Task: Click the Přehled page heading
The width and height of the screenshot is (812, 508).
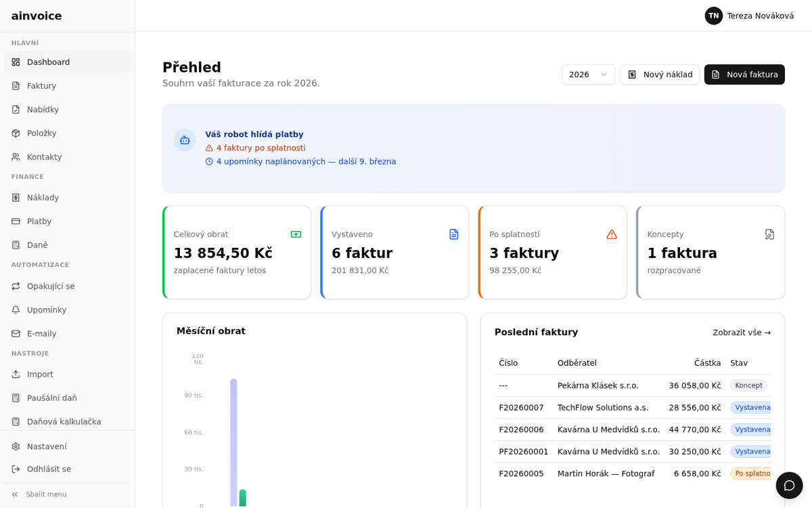Action: coord(191,68)
